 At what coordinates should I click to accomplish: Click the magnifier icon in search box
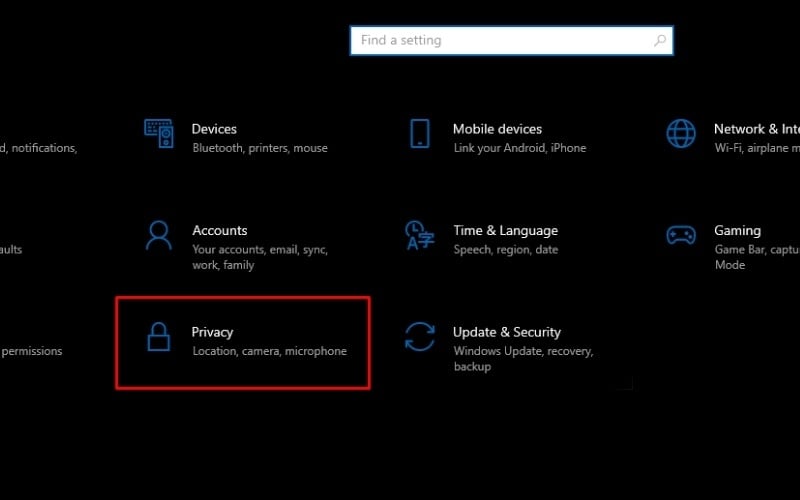(659, 41)
